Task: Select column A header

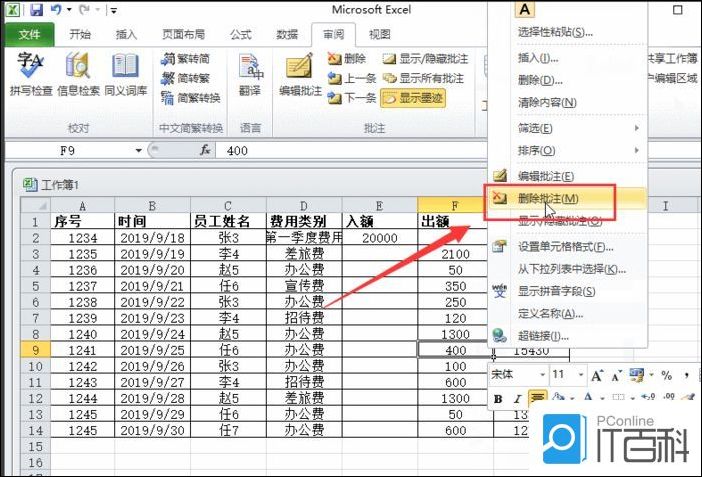Action: [82, 206]
